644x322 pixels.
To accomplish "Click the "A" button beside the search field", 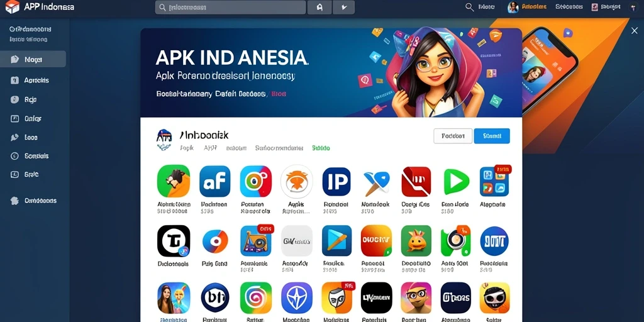I will 319,8.
